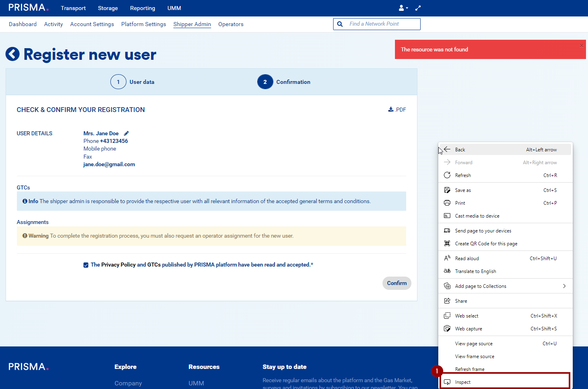
Task: Open the Transport menu
Action: pos(73,8)
